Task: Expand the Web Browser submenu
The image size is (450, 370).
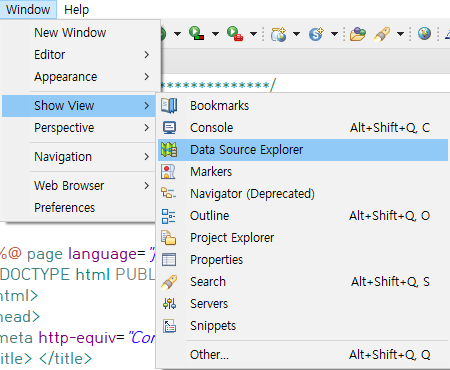Action: point(79,186)
